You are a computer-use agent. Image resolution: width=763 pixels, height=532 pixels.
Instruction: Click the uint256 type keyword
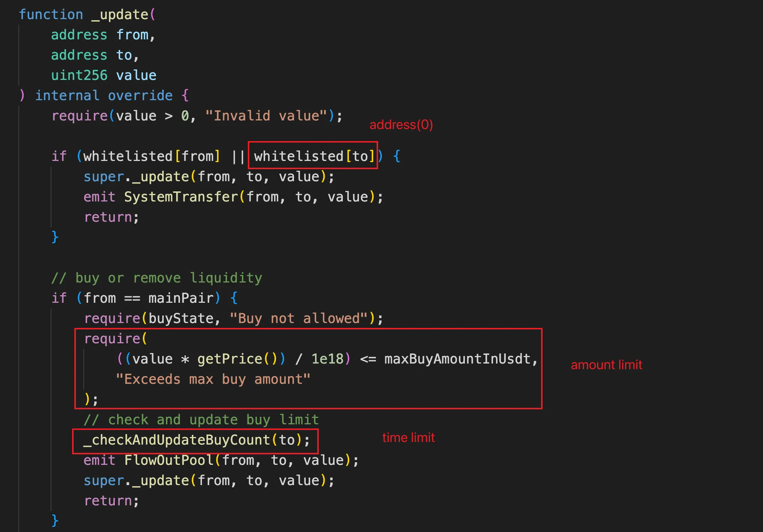[x=79, y=75]
